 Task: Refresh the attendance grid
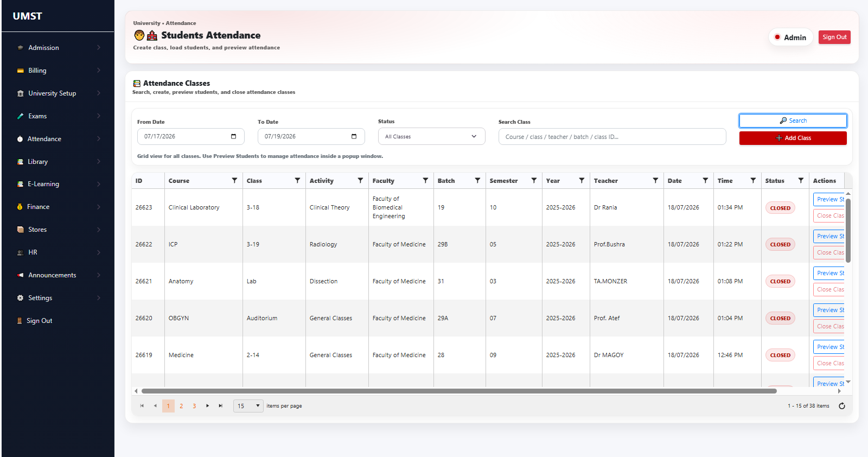(x=842, y=406)
